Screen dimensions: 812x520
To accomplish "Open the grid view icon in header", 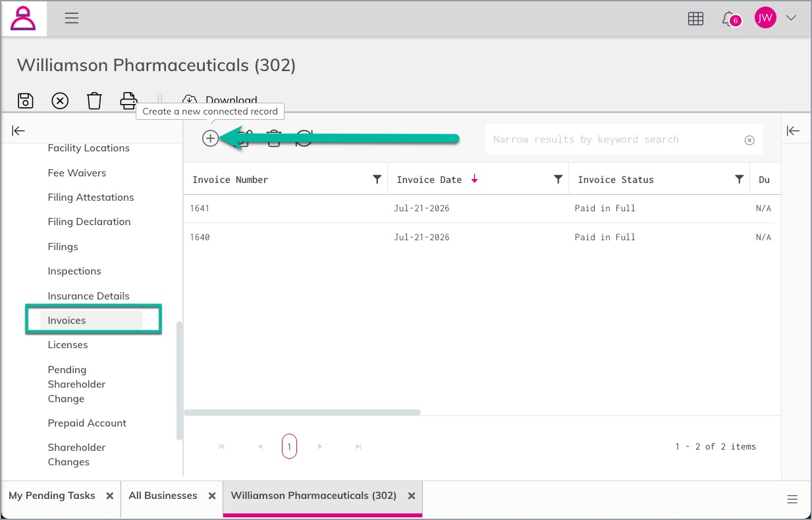I will click(x=695, y=18).
